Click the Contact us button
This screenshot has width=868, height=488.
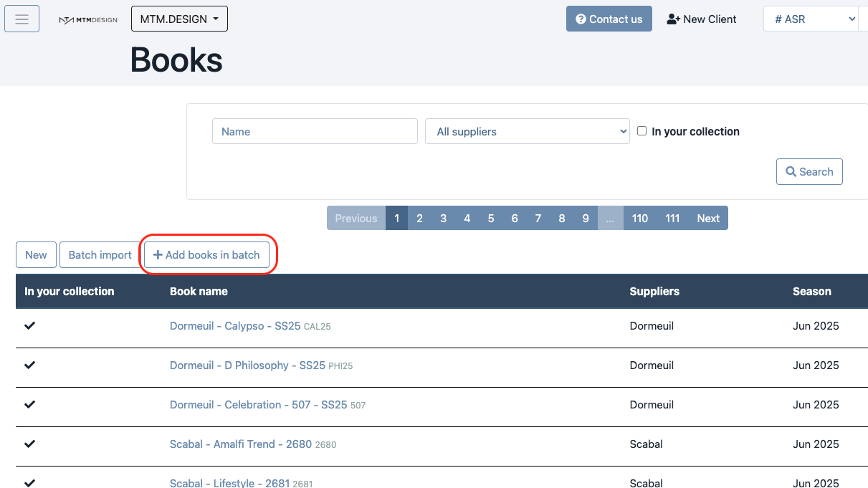point(609,19)
